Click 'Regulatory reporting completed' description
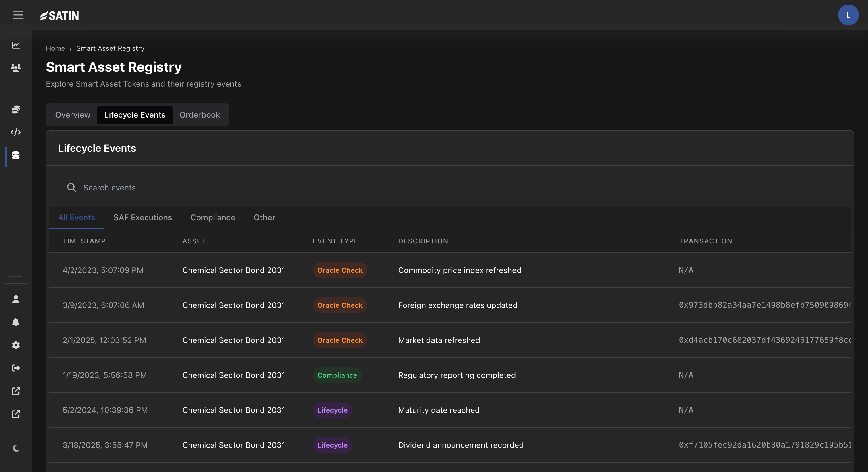 tap(457, 375)
